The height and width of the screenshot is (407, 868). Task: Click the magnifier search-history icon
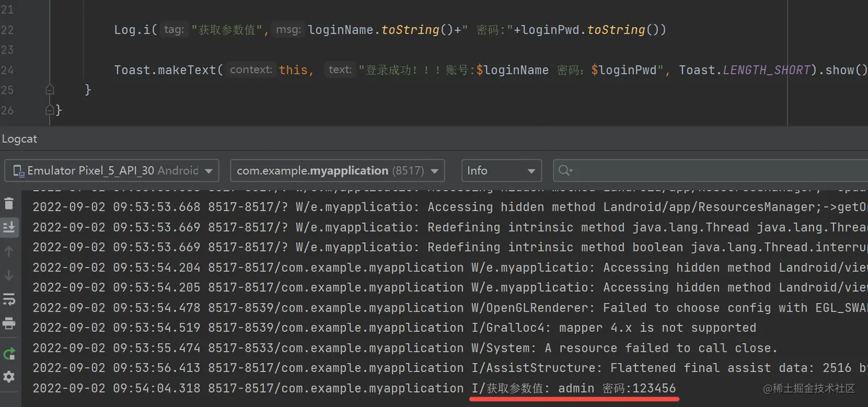(565, 170)
